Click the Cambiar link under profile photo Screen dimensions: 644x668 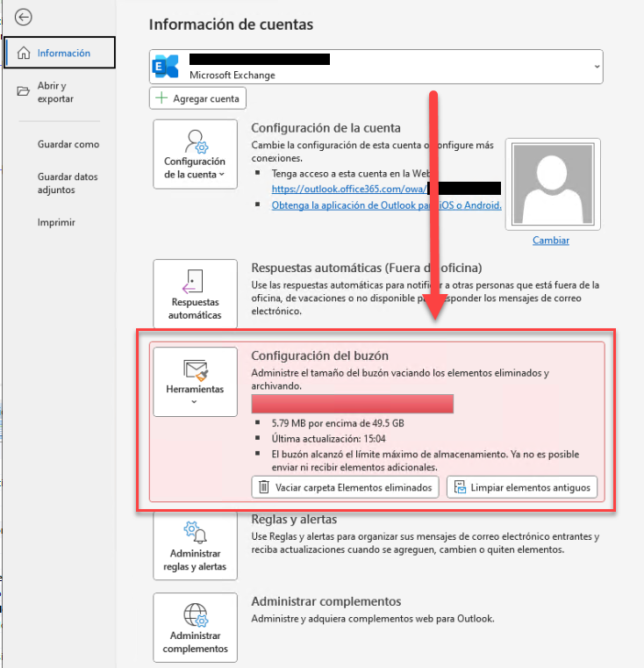point(551,241)
